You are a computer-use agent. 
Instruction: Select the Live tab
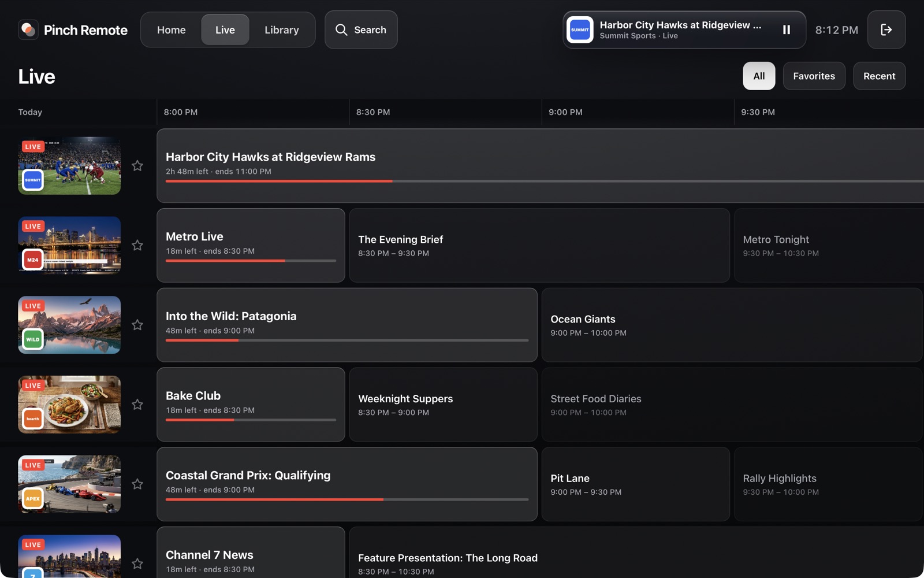tap(225, 29)
